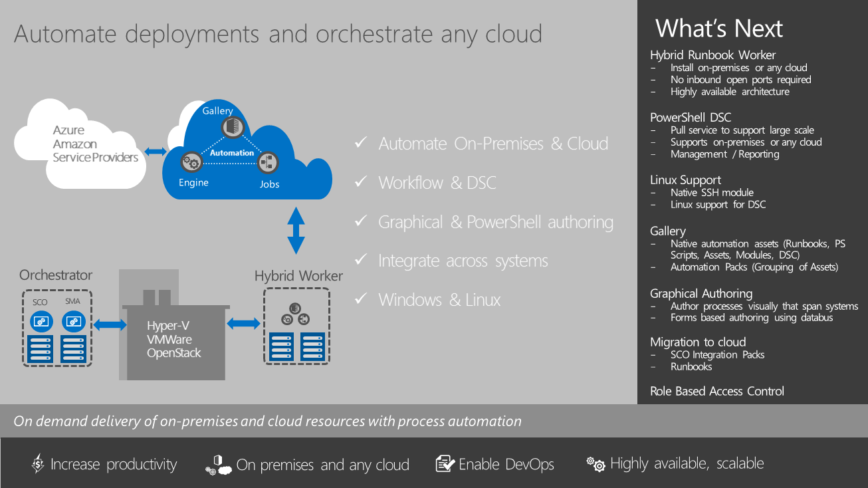868x488 pixels.
Task: Click the 'Increase productivity' footer text
Action: pos(114,465)
